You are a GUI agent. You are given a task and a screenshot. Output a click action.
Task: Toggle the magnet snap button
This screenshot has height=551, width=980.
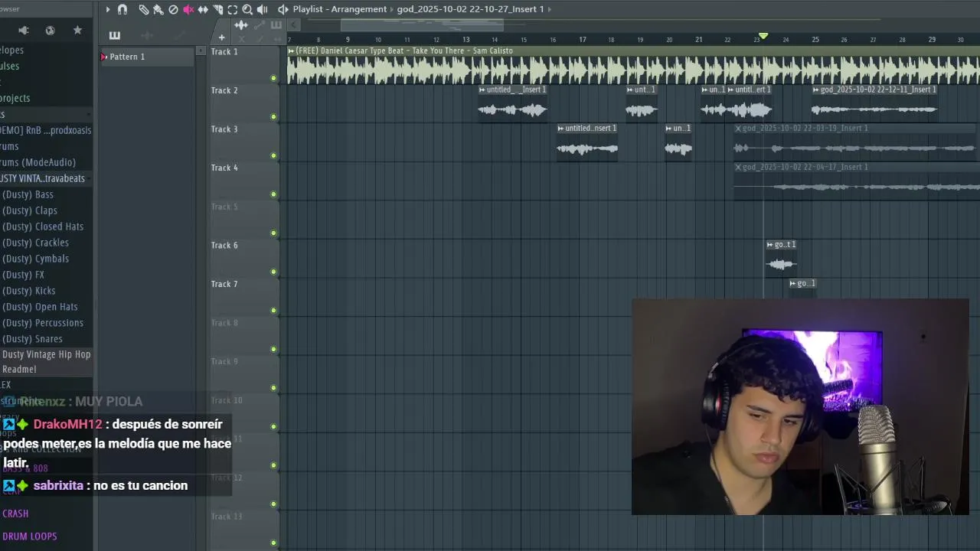(122, 9)
